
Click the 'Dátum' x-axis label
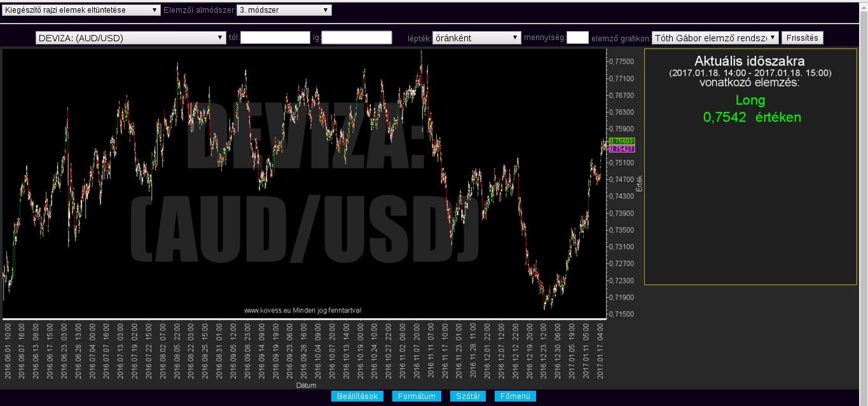coord(306,386)
